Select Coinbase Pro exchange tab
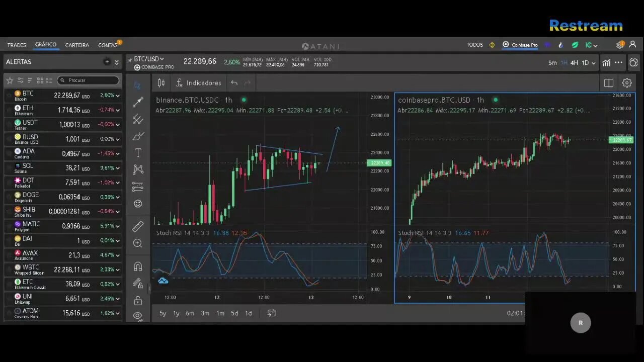Viewport: 644px width, 362px height. (x=520, y=45)
